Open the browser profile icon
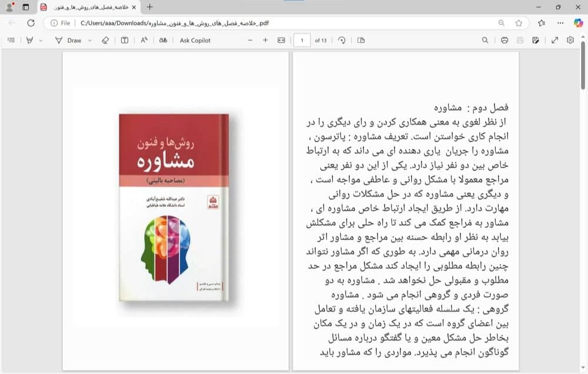Viewport: 588px width, 374px height. (x=10, y=6)
